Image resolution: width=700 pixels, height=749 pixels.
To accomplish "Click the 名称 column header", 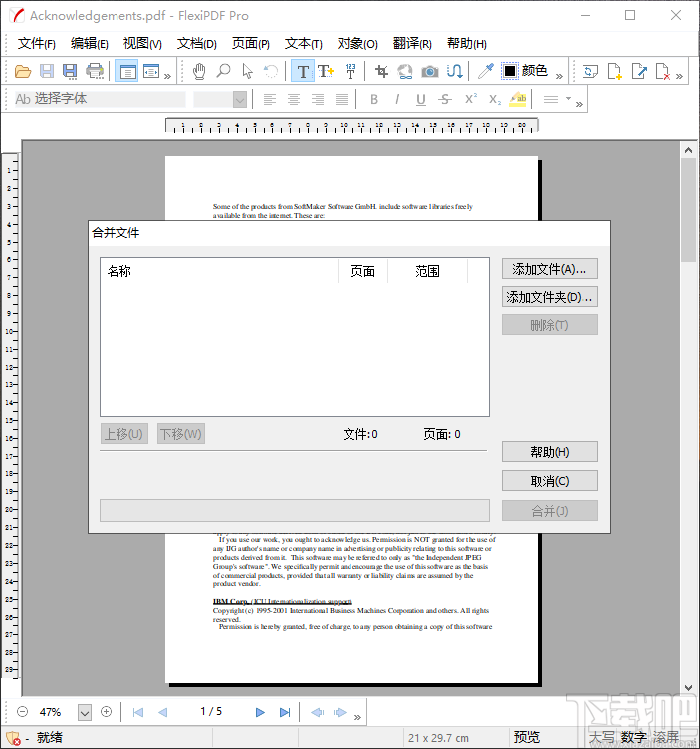I will pyautogui.click(x=219, y=271).
